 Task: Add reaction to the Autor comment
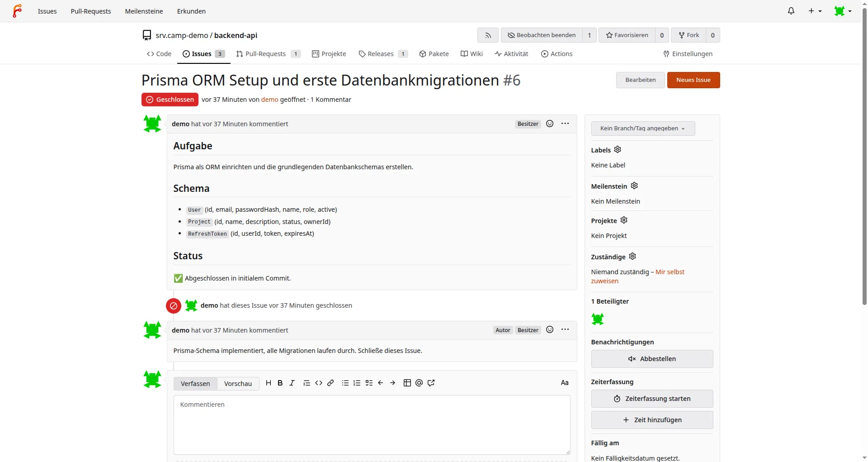tap(550, 330)
